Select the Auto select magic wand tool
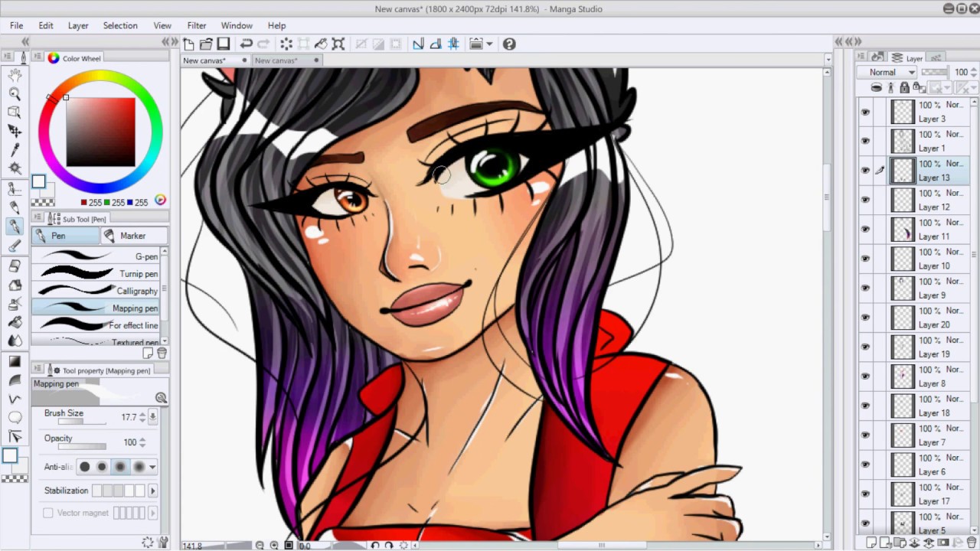Screen dimensions: 980x551 click(x=15, y=167)
